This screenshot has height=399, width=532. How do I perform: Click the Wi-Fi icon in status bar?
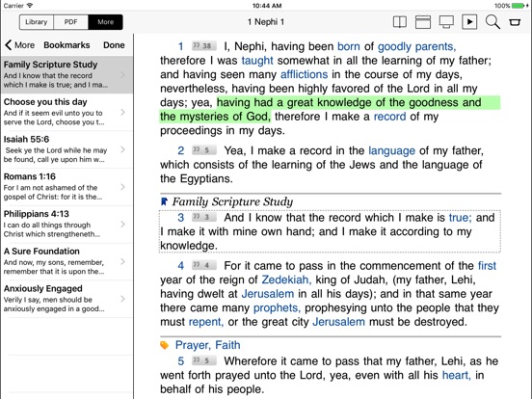pos(30,6)
